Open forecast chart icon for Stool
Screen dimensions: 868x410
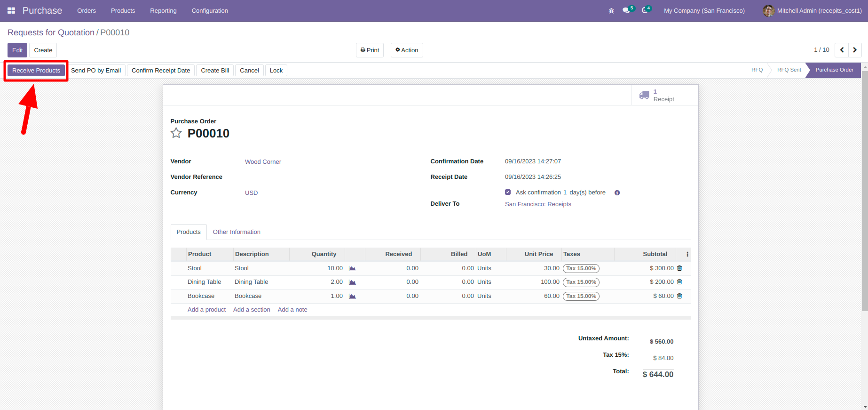(352, 268)
